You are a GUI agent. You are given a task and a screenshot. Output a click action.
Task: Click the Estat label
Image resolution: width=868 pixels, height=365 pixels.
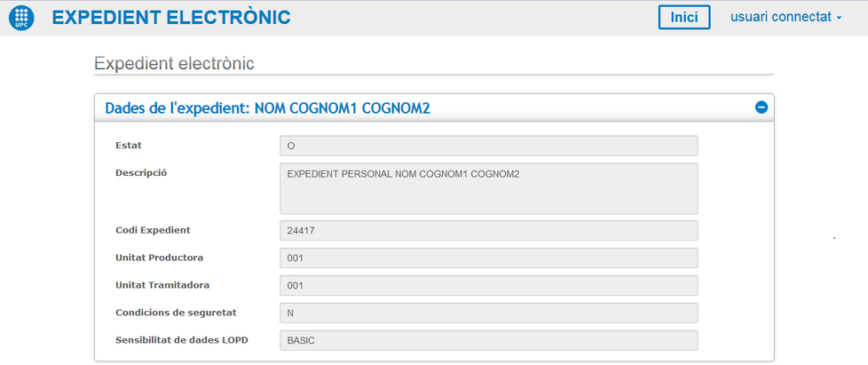click(129, 145)
